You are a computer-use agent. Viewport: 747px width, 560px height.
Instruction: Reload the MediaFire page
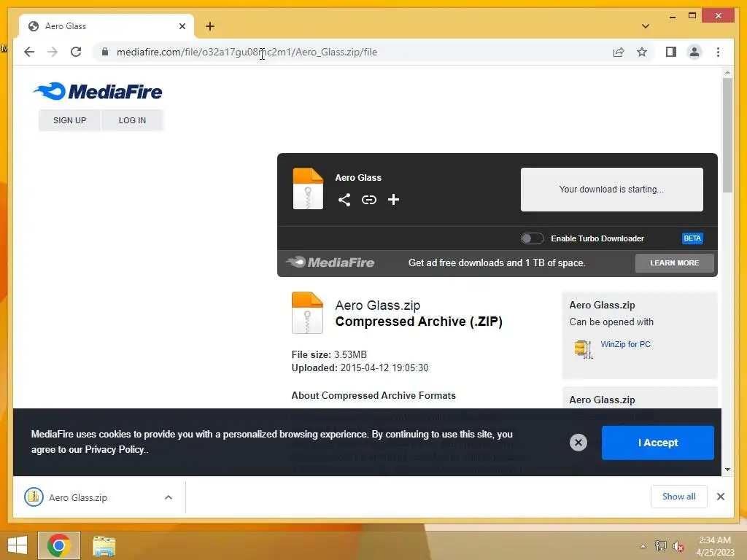click(x=76, y=52)
